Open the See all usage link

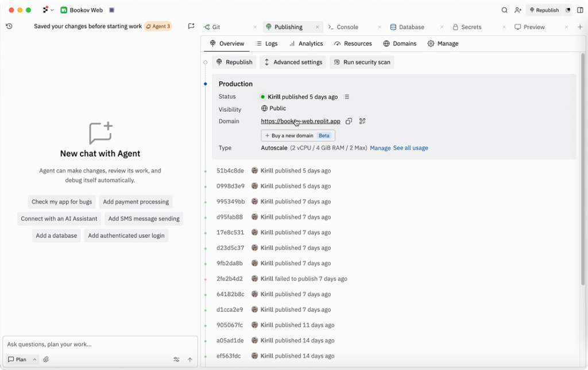pos(411,148)
